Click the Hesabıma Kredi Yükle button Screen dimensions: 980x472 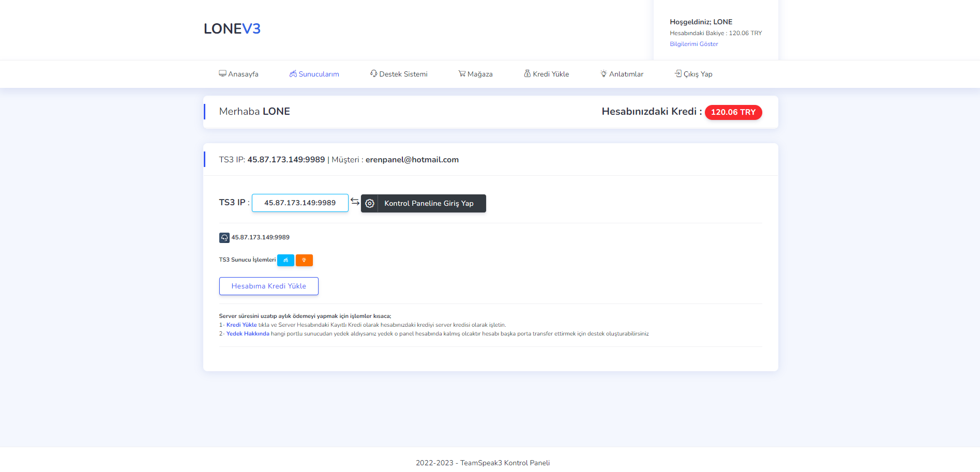(x=268, y=286)
